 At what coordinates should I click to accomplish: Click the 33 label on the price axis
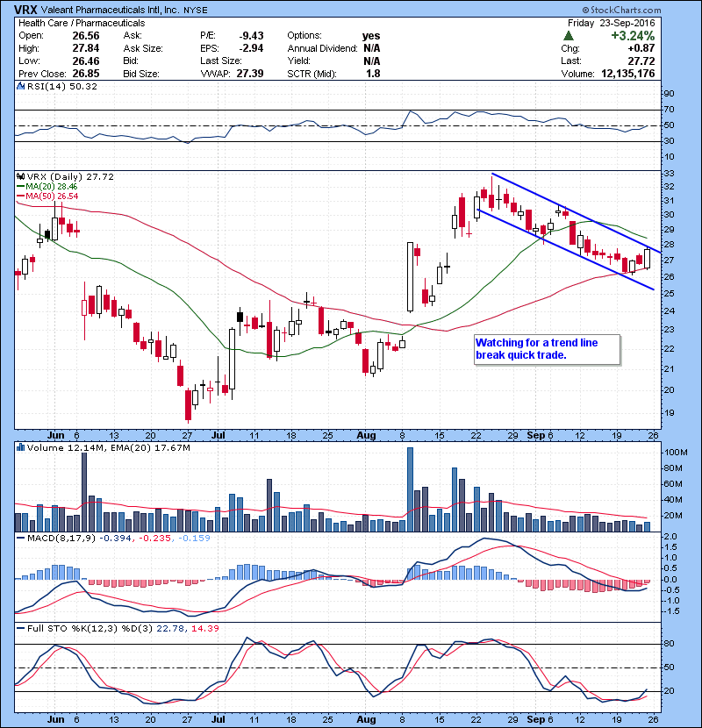click(669, 173)
